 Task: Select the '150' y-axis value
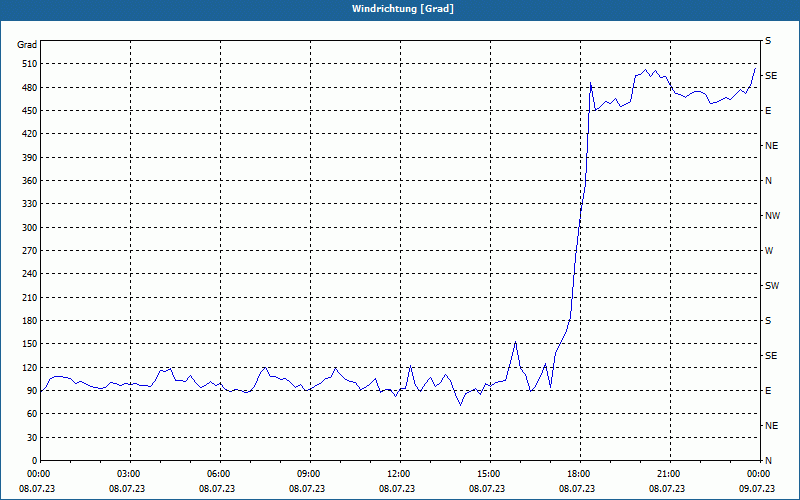30,344
